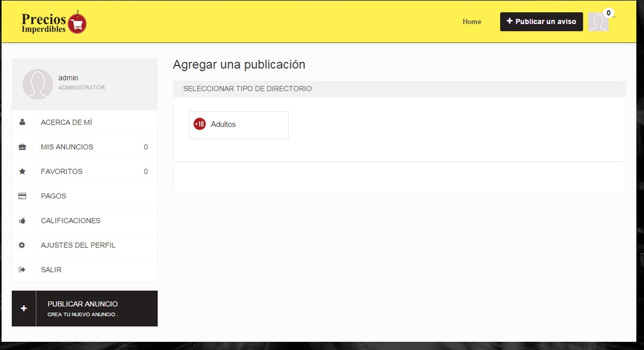Click the +18 red badge icon
This screenshot has height=350, width=644.
(x=200, y=124)
